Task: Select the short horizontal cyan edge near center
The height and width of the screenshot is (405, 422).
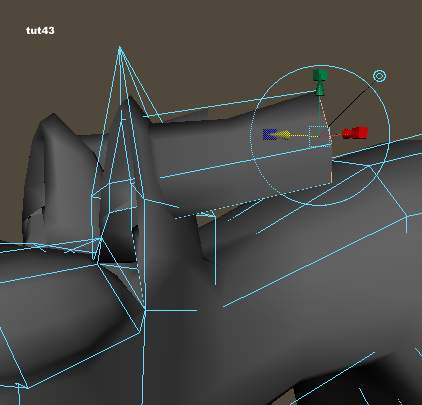Action: pyautogui.click(x=171, y=310)
